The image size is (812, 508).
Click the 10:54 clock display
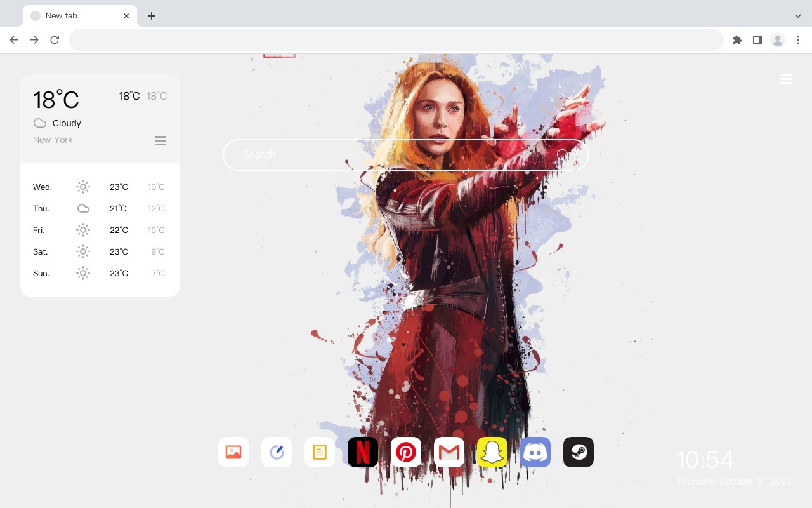(x=705, y=460)
